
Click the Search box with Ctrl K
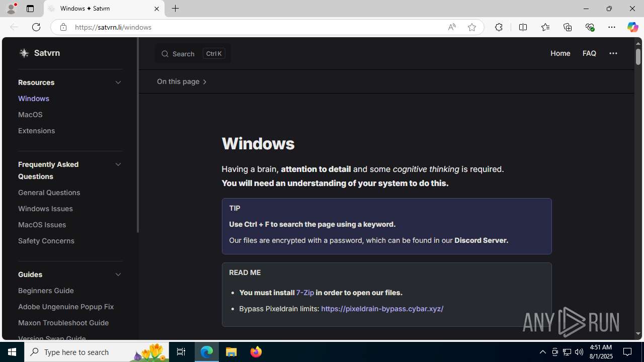193,54
